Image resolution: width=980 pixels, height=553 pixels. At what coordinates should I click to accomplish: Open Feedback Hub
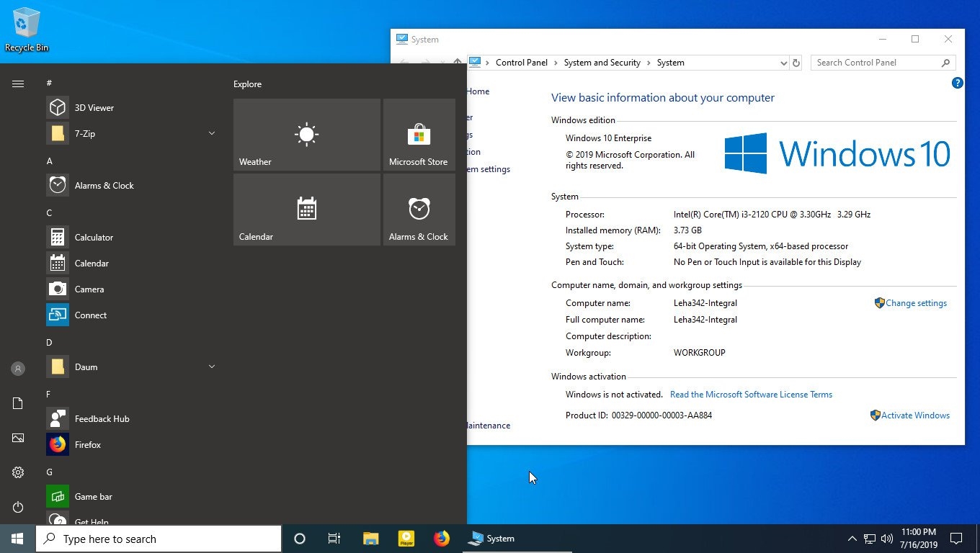131,419
